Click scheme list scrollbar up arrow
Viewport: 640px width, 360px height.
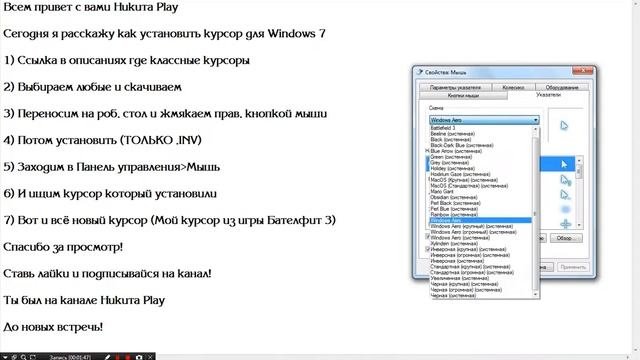coord(536,129)
